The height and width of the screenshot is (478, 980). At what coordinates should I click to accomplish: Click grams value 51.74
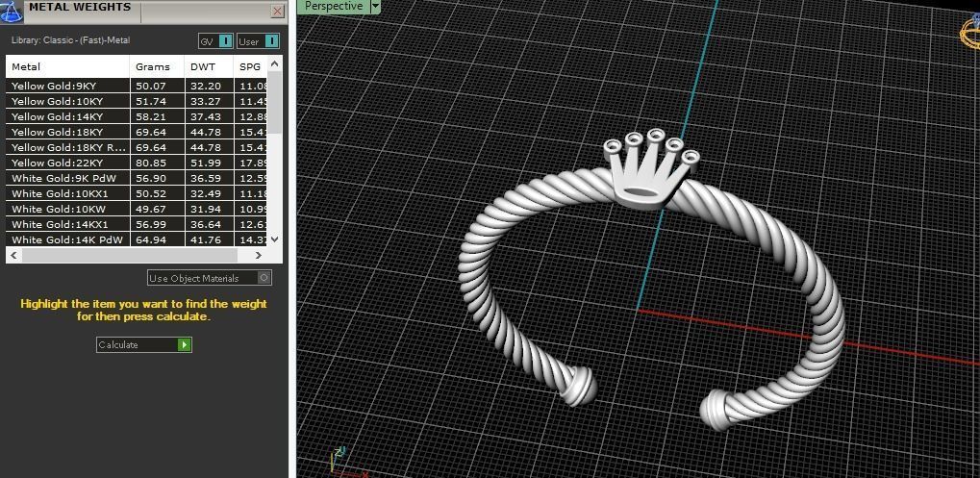[x=151, y=101]
